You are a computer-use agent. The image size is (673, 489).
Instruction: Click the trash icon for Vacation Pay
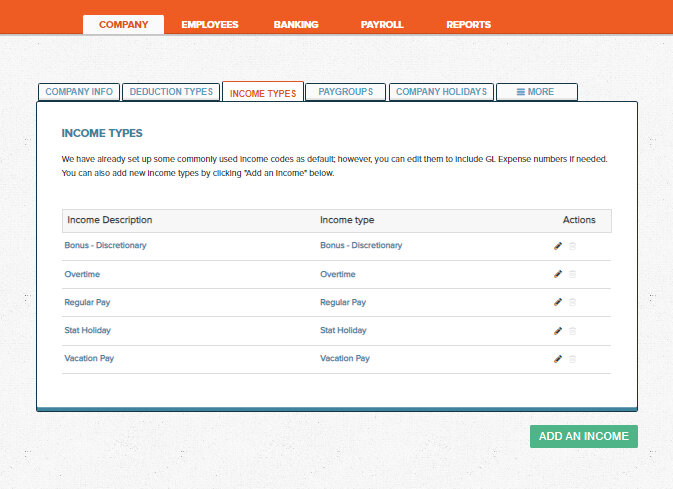click(573, 358)
